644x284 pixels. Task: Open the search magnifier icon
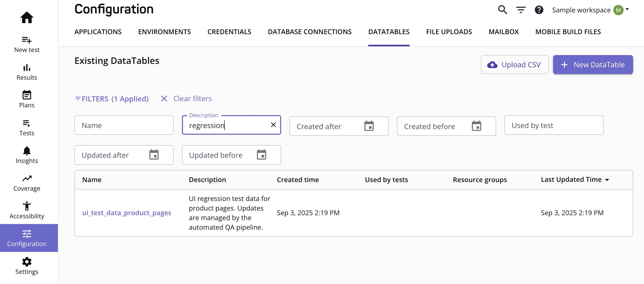502,10
